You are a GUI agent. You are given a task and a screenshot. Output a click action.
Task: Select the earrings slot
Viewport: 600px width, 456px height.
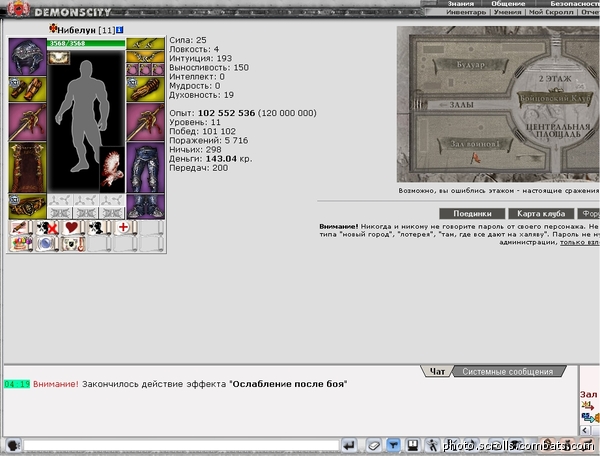click(x=145, y=44)
